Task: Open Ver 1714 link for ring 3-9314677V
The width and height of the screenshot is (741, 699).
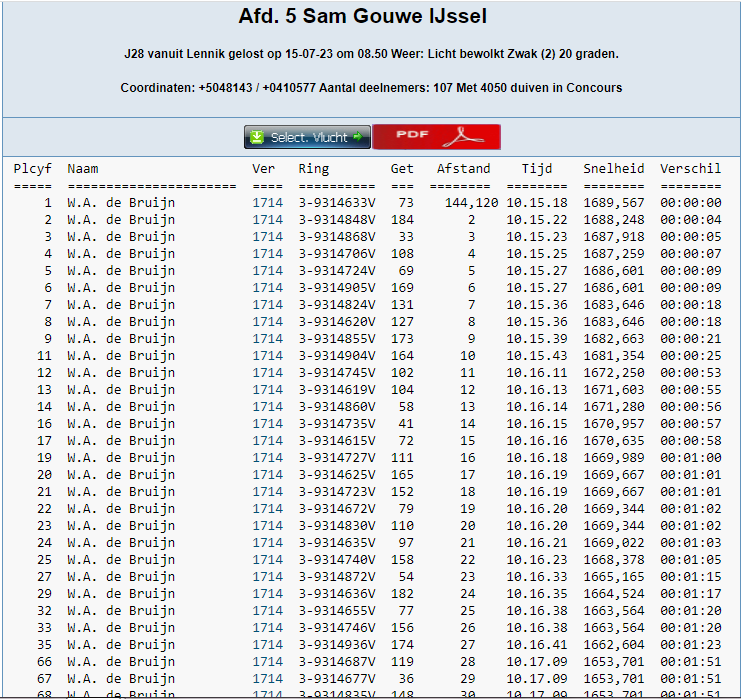Action: point(267,679)
